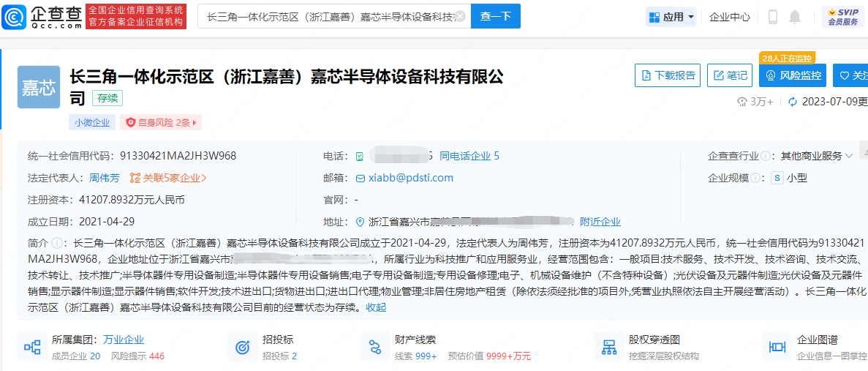Click the phone verification icon
The width and height of the screenshot is (868, 371).
pos(360,157)
